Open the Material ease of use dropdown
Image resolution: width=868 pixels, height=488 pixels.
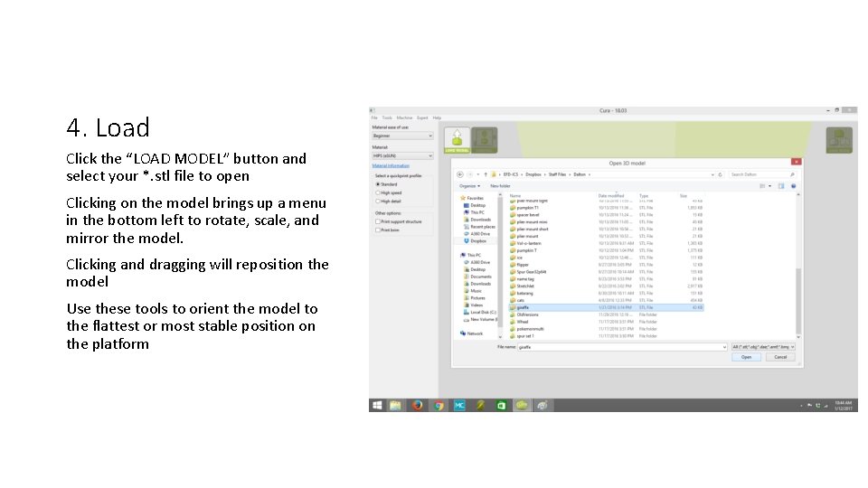pos(402,136)
